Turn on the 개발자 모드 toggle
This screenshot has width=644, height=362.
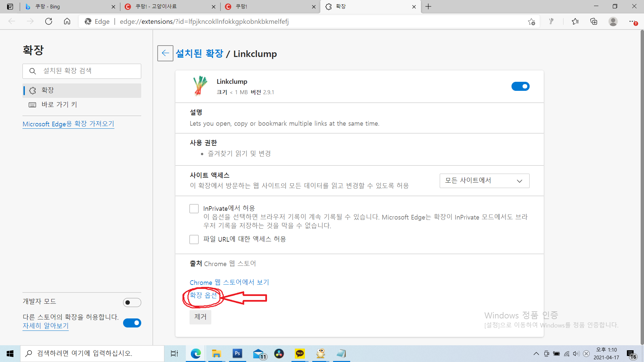[132, 303]
